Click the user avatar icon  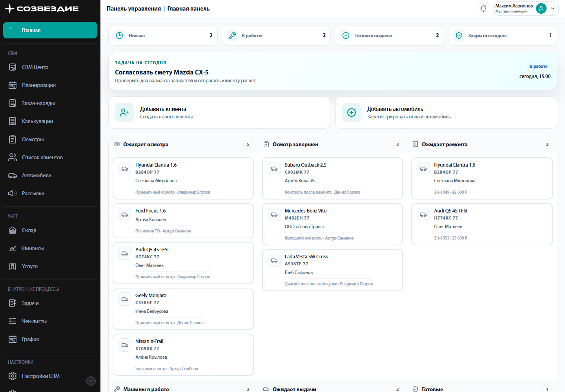pyautogui.click(x=541, y=8)
